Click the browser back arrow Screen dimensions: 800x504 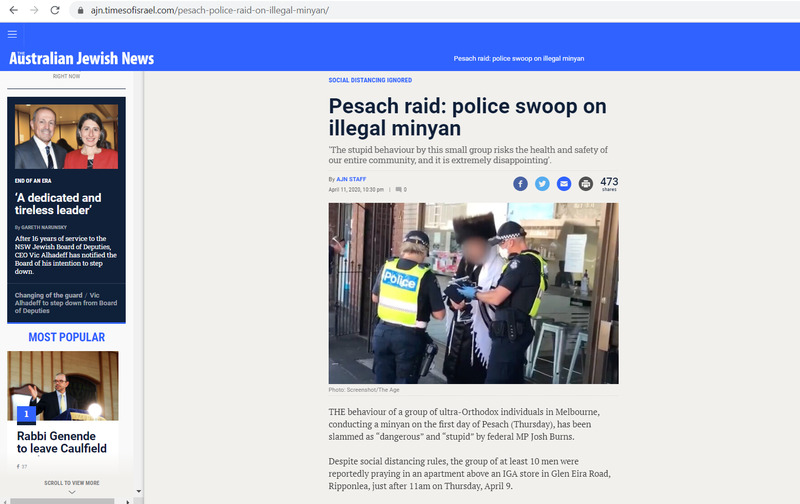tap(14, 10)
